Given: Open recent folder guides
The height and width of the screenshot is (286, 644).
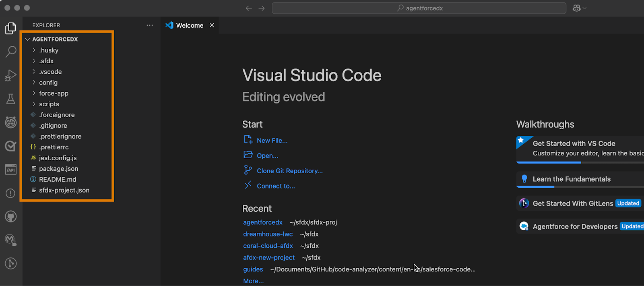Looking at the screenshot, I should tap(253, 269).
